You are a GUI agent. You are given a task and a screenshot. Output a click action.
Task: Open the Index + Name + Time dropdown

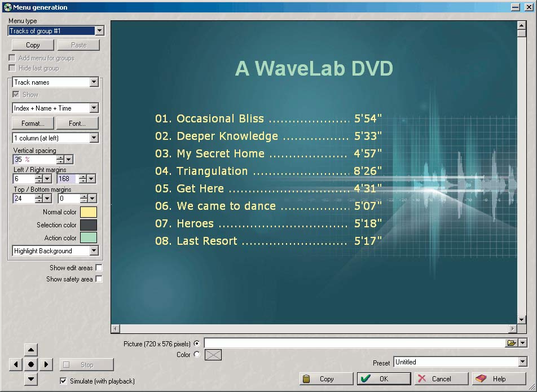(x=94, y=108)
